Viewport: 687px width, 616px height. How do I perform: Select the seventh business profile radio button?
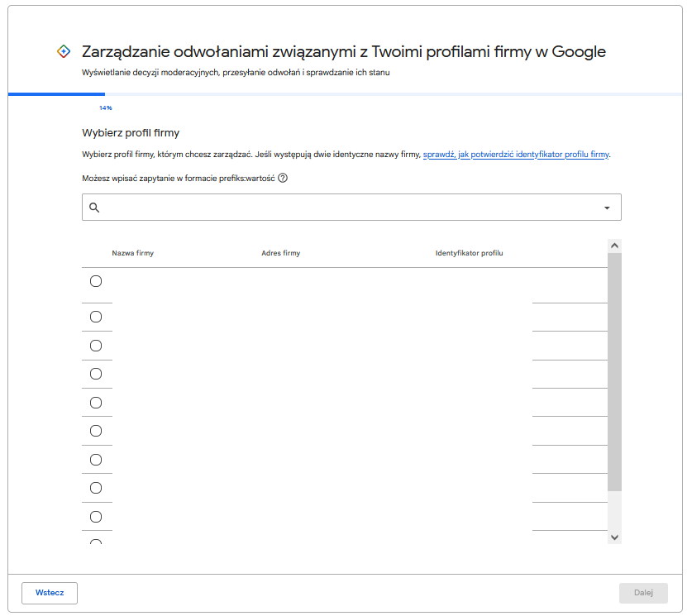[x=96, y=460]
